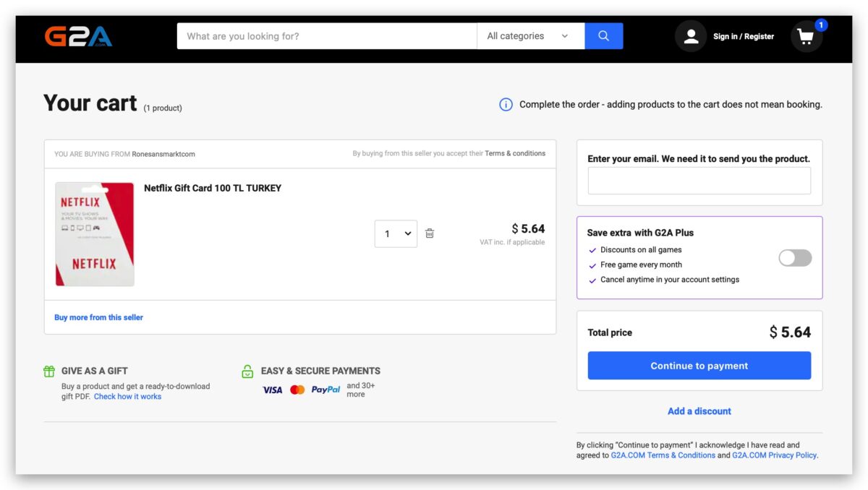This screenshot has height=490, width=868.
Task: Enable the G2A Plus toggle
Action: 795,258
